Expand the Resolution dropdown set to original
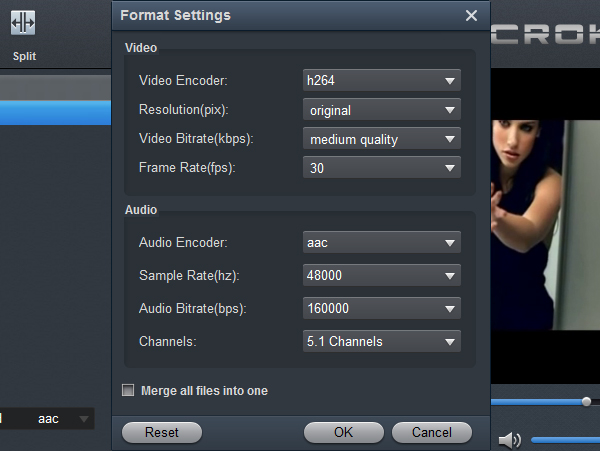The image size is (600, 451). [381, 111]
